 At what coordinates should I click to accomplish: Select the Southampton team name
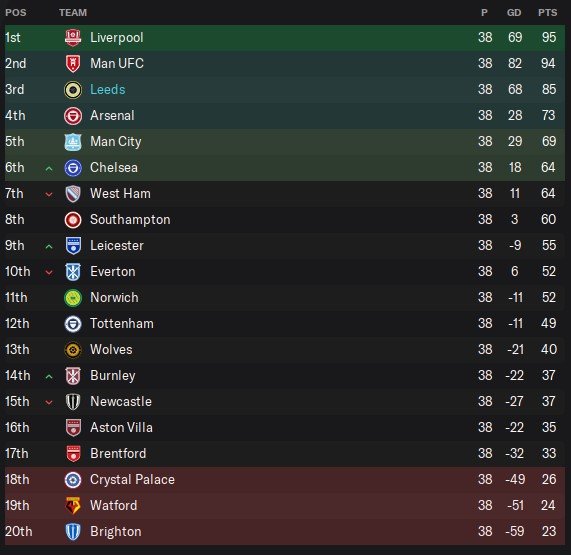pyautogui.click(x=130, y=220)
